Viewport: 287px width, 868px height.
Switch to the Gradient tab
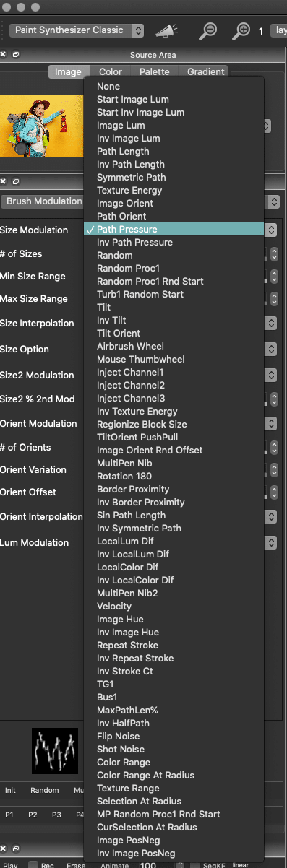tap(205, 71)
